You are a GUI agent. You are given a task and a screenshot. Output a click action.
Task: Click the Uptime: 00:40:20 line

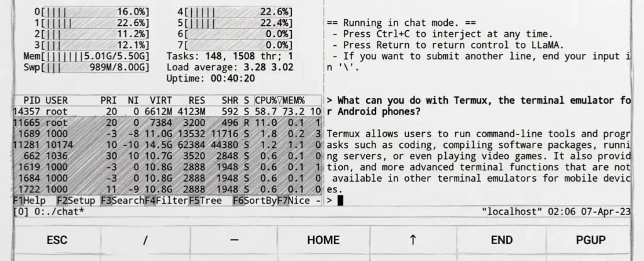click(x=211, y=79)
